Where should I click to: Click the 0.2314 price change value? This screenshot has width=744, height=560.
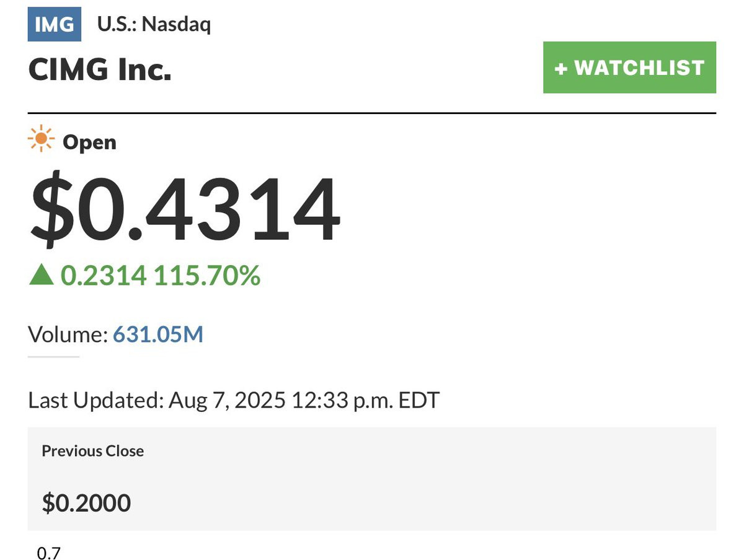(x=104, y=275)
